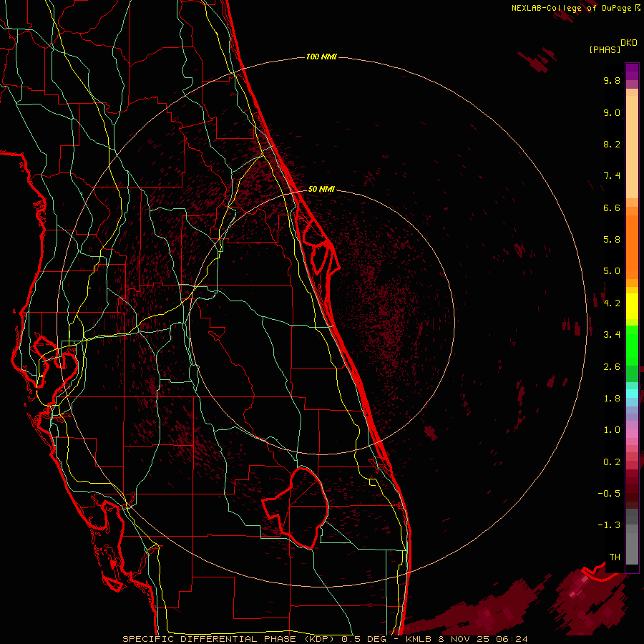
Task: Click the cyan band of the color bar
Action: point(632,393)
